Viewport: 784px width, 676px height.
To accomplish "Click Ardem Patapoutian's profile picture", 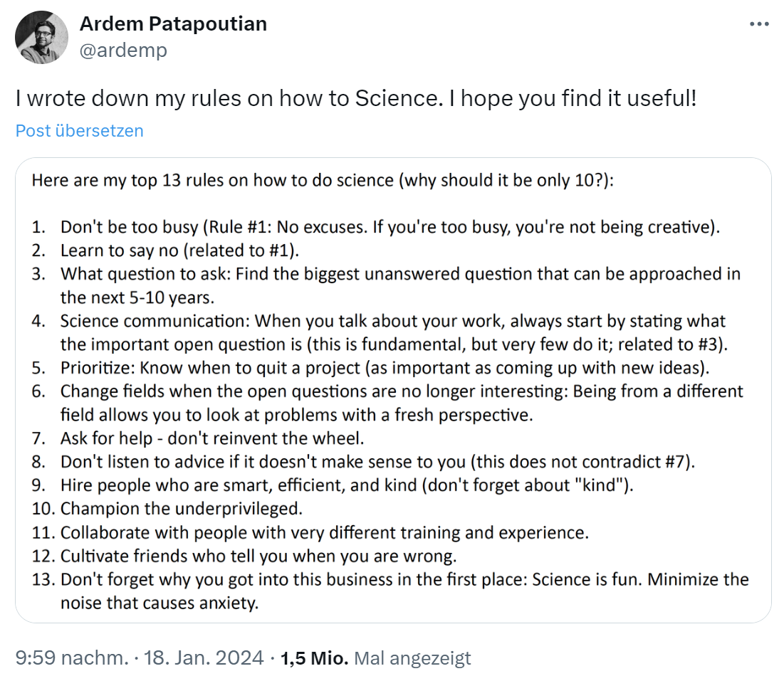I will tap(41, 36).
